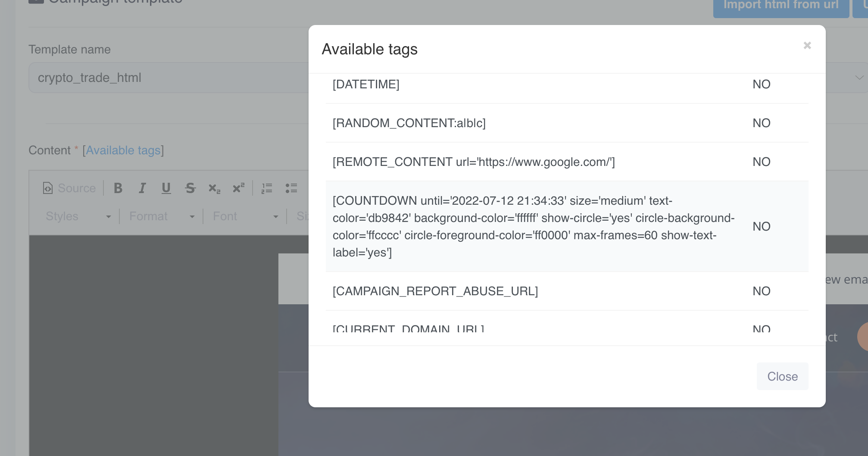Edit the Template name field crypto_trade_html
This screenshot has height=456, width=868.
(x=169, y=78)
